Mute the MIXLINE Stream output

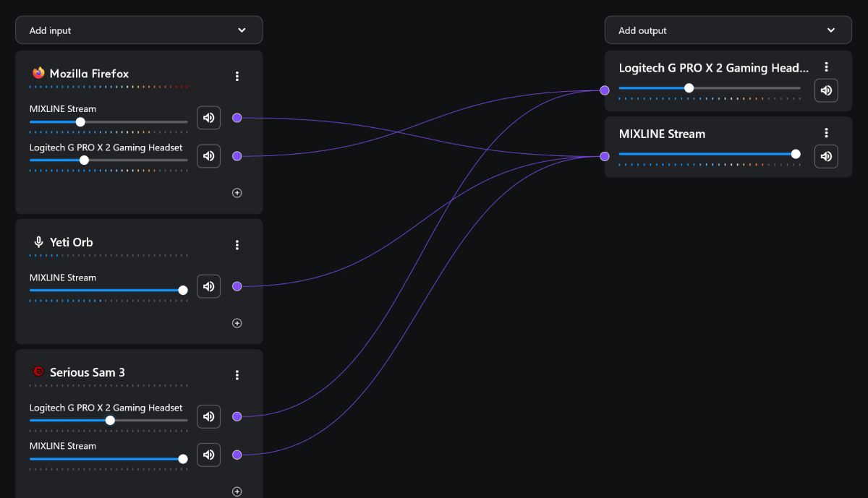[826, 156]
